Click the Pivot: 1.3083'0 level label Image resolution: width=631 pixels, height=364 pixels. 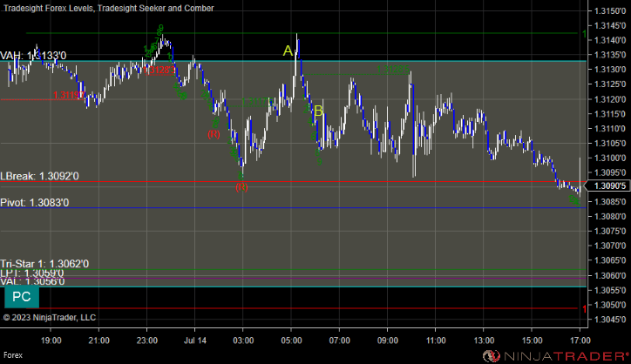point(35,203)
